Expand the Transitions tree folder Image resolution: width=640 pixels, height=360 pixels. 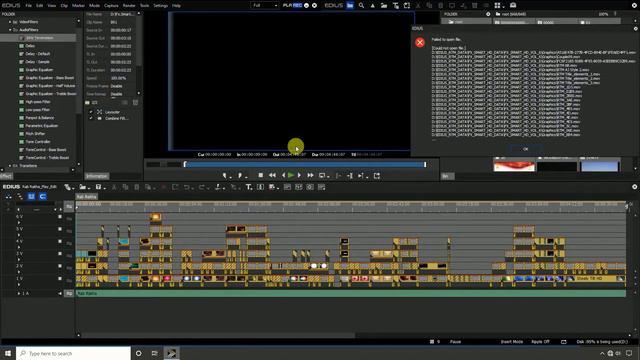(10, 166)
